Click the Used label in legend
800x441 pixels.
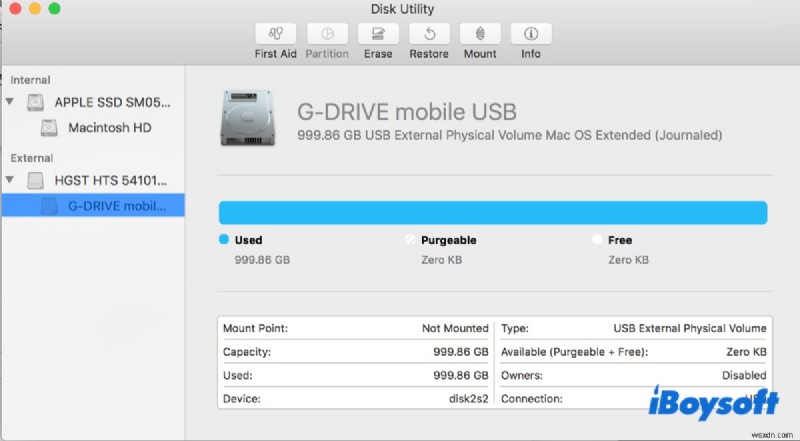(248, 240)
